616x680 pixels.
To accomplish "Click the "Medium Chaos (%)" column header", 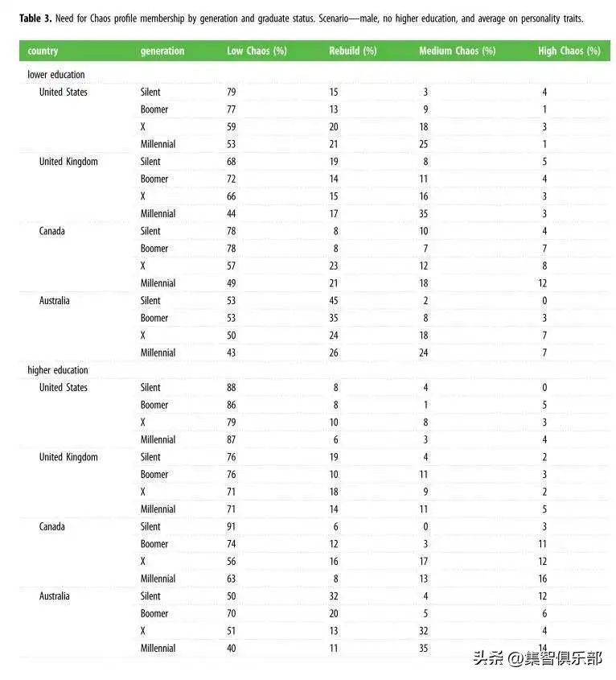I will point(457,51).
